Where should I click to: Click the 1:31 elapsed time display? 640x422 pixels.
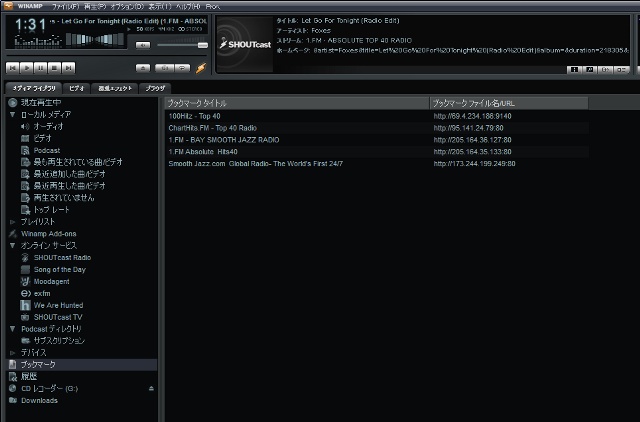coord(30,25)
